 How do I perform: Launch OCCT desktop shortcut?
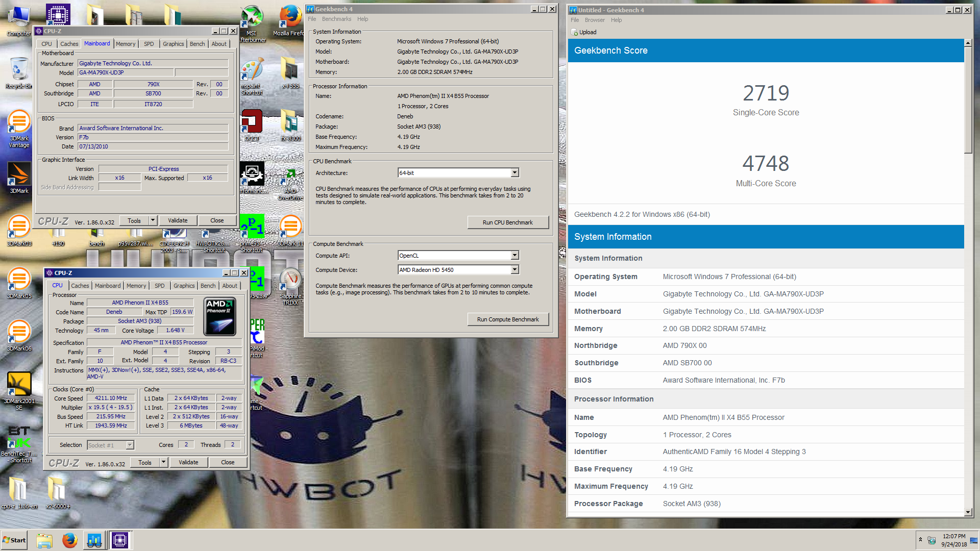pyautogui.click(x=252, y=126)
